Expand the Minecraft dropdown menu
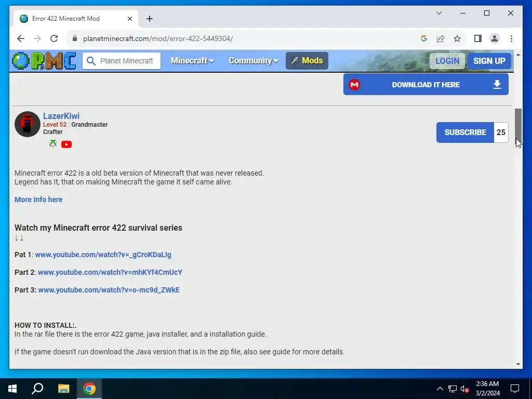532x399 pixels. click(192, 61)
